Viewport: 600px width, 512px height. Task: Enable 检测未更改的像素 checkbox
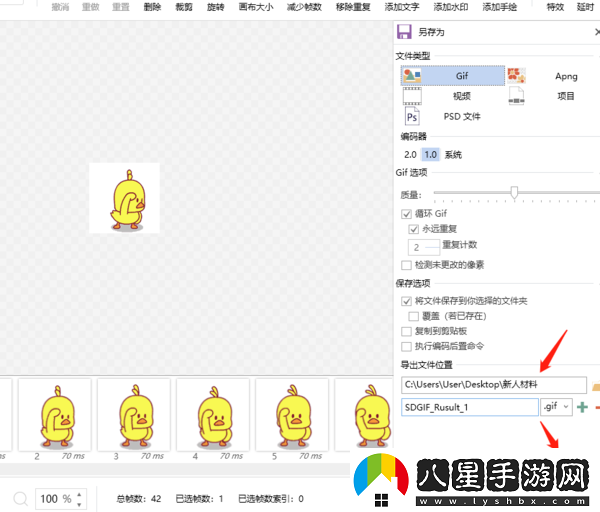coord(406,265)
